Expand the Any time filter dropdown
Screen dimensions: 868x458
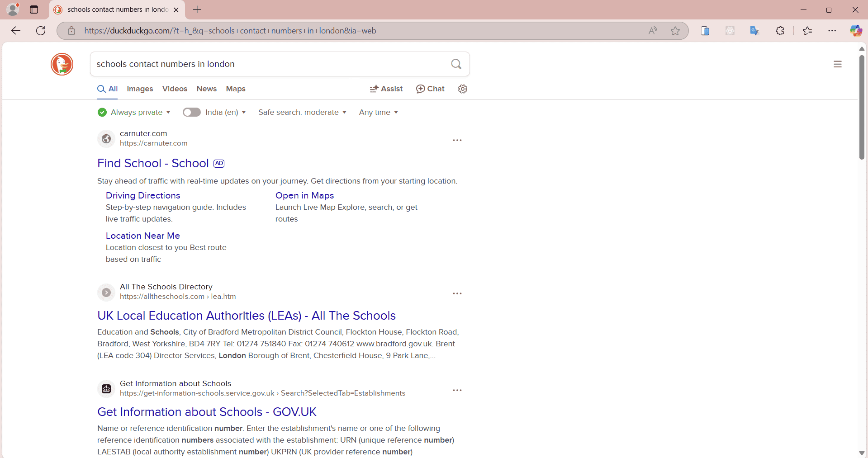pyautogui.click(x=378, y=112)
